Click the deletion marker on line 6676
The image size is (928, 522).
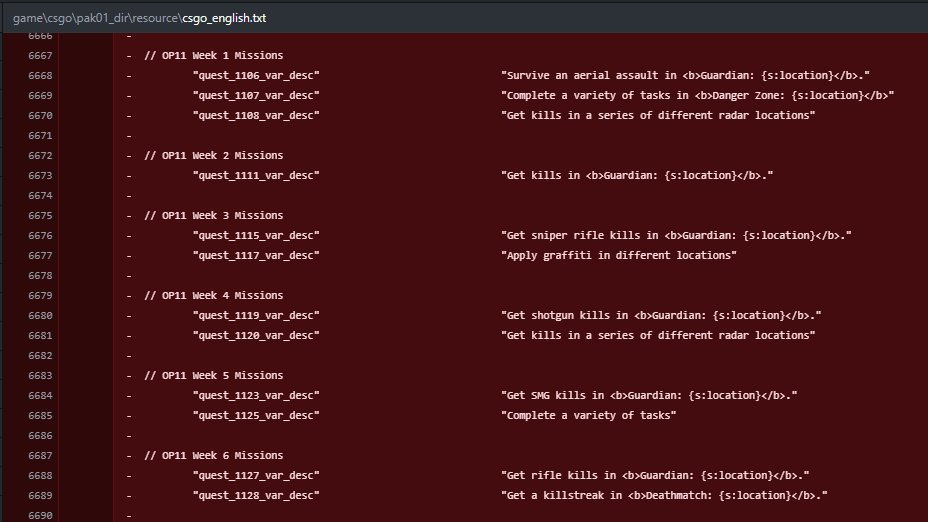pos(128,235)
